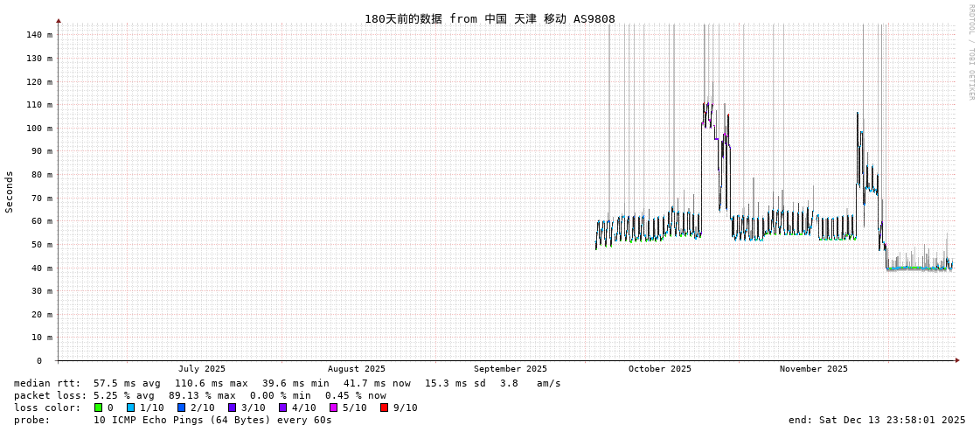Click the light blue 1/10 loss swatch
The height and width of the screenshot is (432, 980).
(130, 408)
